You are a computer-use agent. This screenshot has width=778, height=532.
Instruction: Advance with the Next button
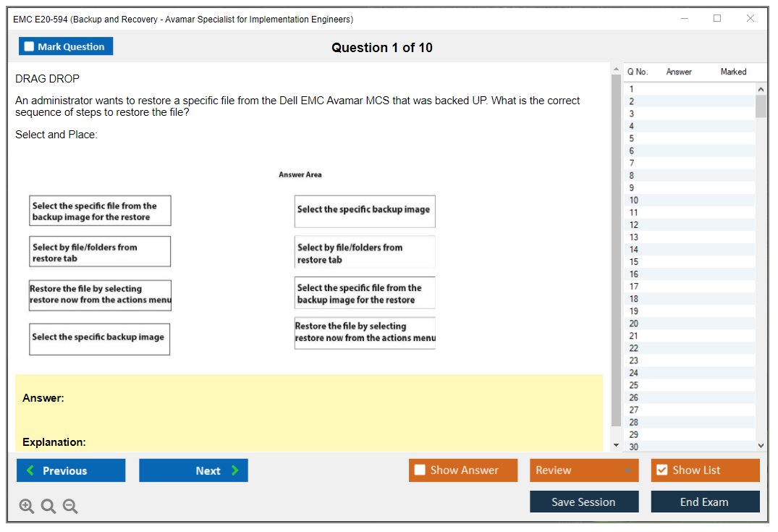pos(193,470)
